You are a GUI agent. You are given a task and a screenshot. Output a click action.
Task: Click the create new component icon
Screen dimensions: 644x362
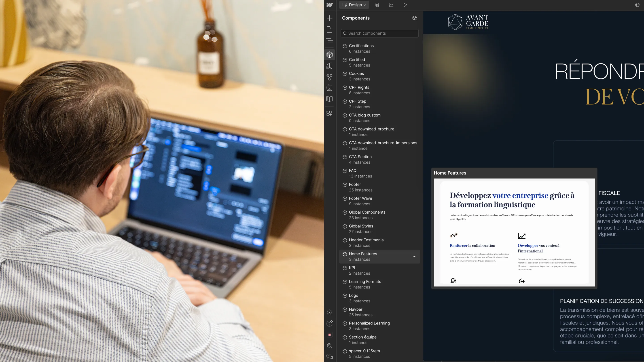coord(414,18)
